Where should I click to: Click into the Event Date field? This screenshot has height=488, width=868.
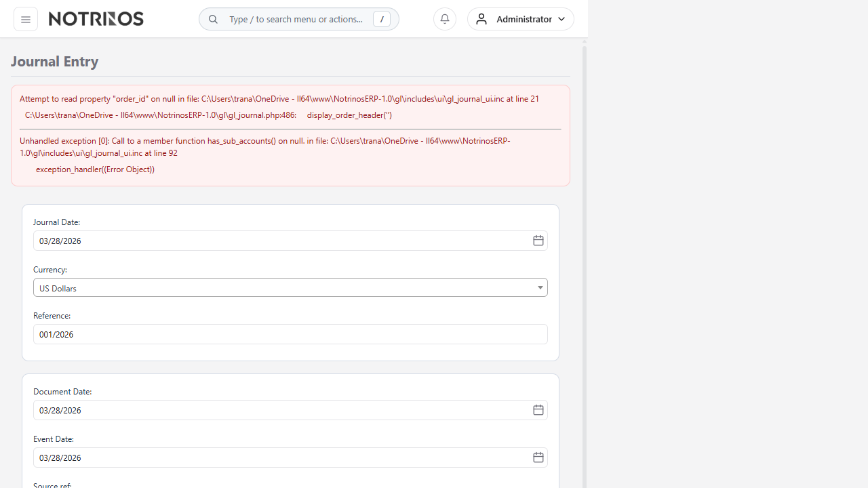(x=278, y=457)
